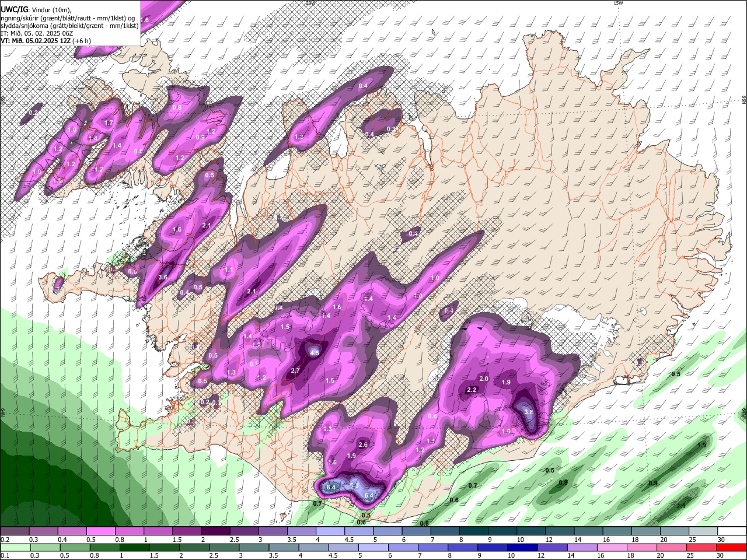Click the "slydda/snjókoma (grátt/bleikt/grænt" description line
The image size is (747, 560).
tap(69, 26)
